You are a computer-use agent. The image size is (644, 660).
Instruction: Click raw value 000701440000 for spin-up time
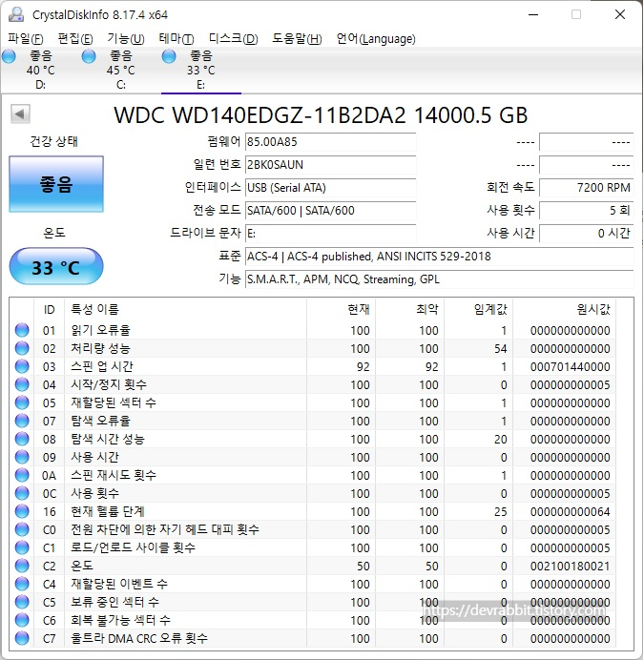tap(570, 367)
